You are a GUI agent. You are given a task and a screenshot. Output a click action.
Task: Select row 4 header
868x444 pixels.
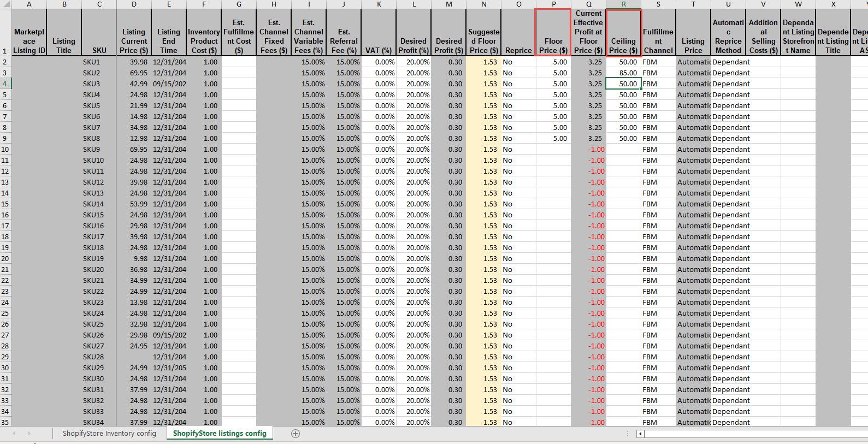click(x=5, y=84)
